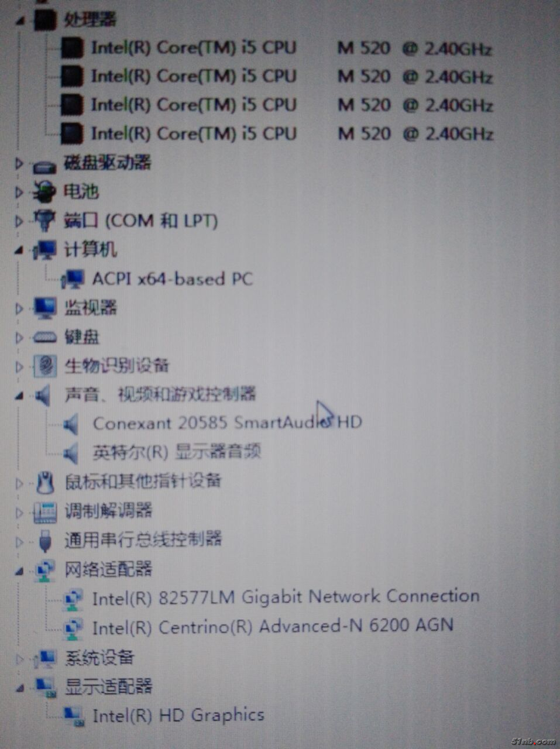Select Intel(R) Centrino(R) Advanced-N 6200 AGN
The image size is (560, 749).
point(273,626)
